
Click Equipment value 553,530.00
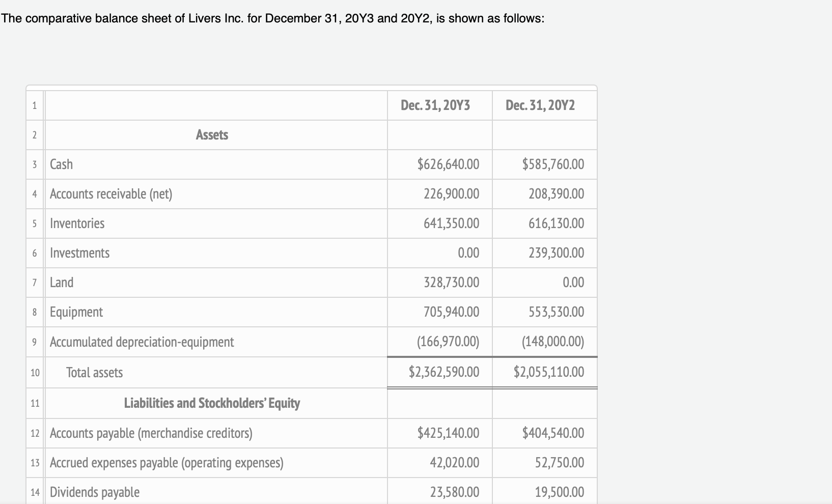(x=556, y=312)
